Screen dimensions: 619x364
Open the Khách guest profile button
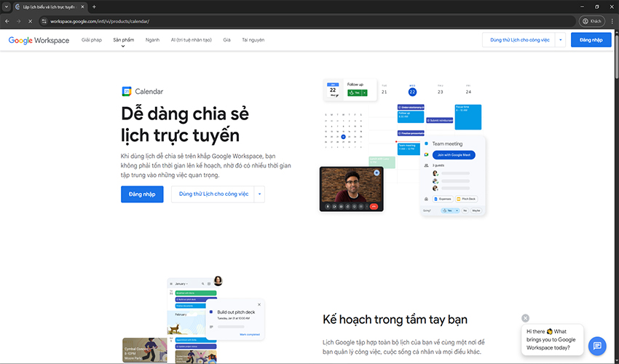(592, 21)
